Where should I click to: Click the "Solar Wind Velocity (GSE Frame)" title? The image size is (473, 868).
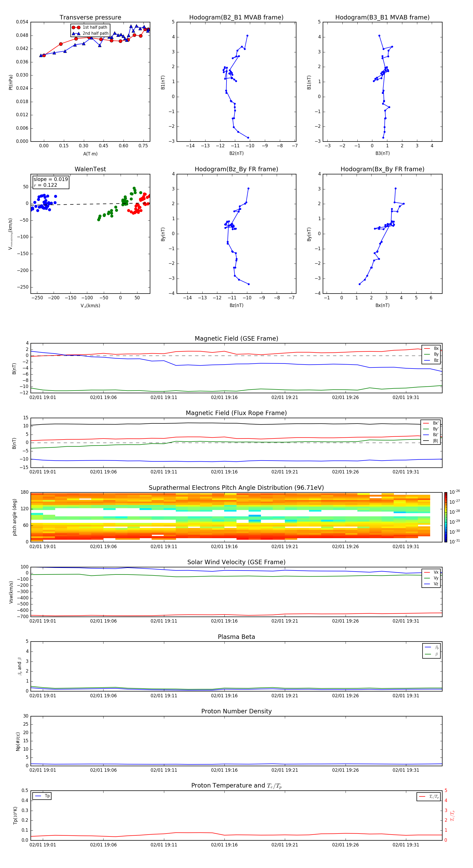236,562
